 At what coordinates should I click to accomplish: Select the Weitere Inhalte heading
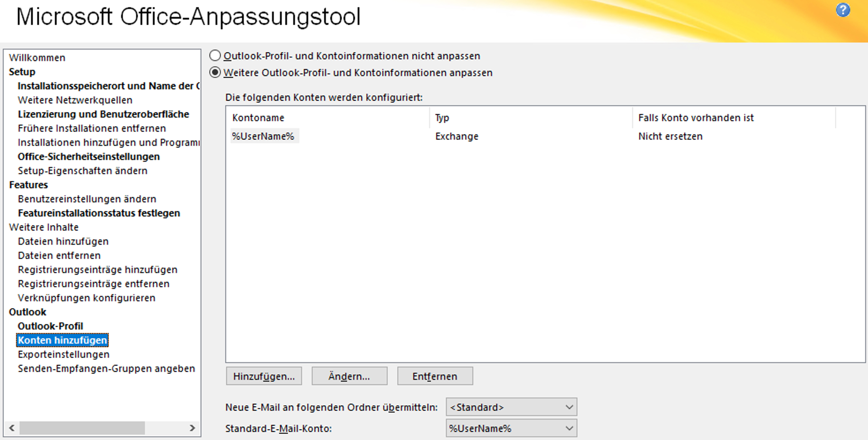pos(44,227)
